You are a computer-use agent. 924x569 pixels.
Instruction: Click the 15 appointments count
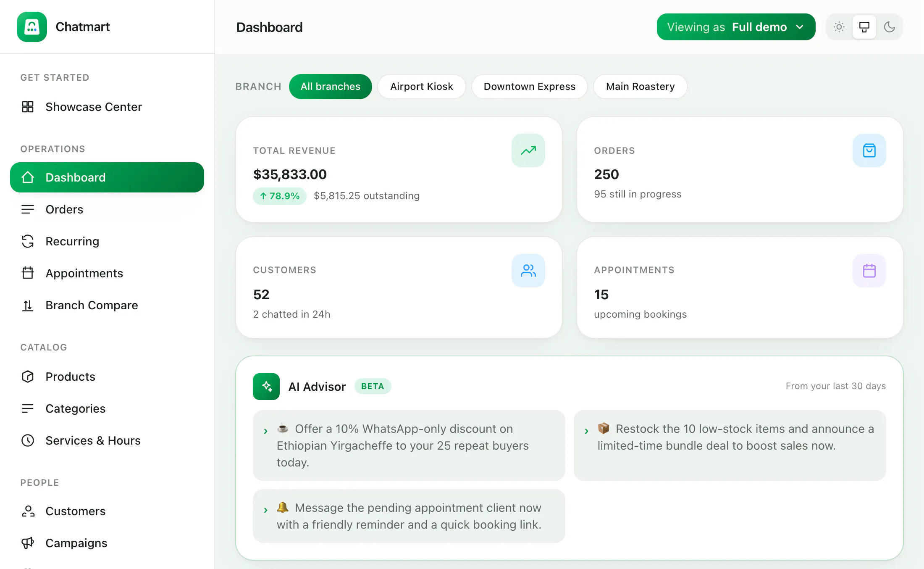(x=601, y=294)
